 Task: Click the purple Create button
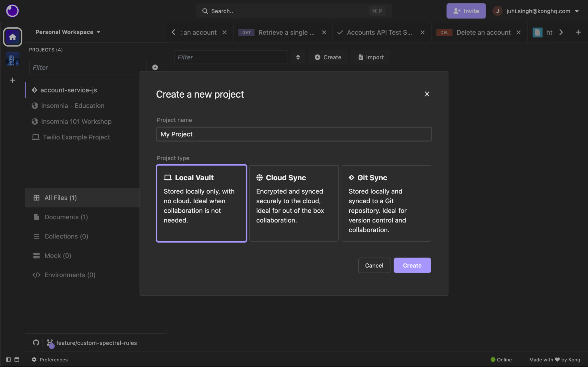tap(412, 265)
